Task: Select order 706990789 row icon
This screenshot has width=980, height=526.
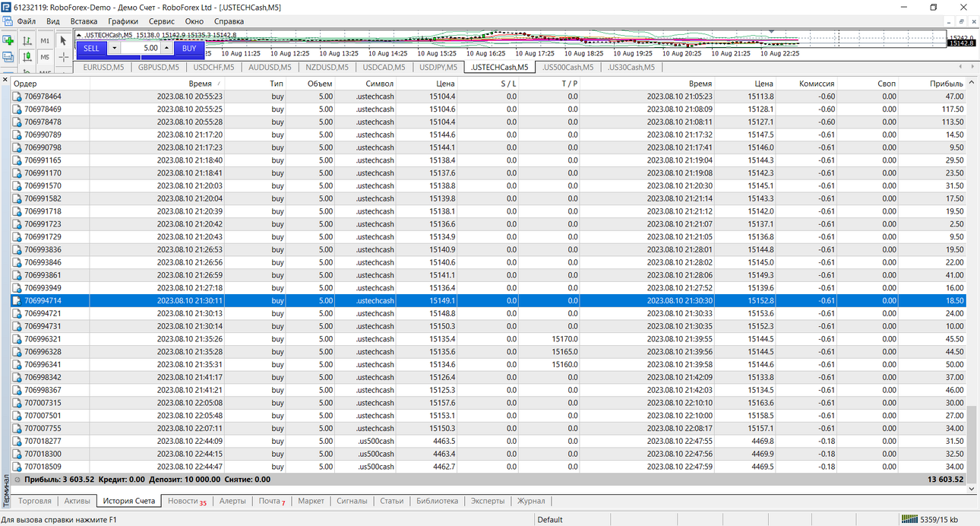Action: point(17,135)
